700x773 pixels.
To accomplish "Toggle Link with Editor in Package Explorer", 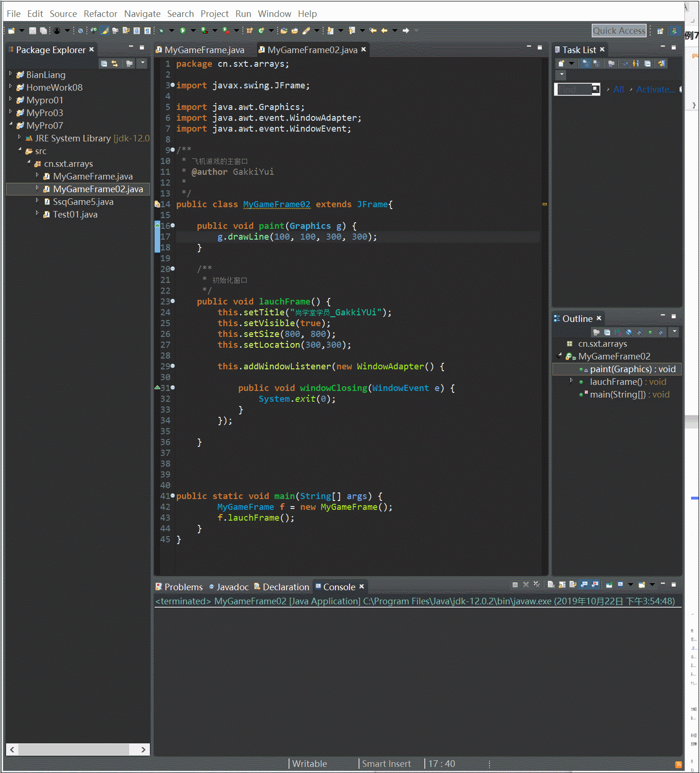I will 115,63.
